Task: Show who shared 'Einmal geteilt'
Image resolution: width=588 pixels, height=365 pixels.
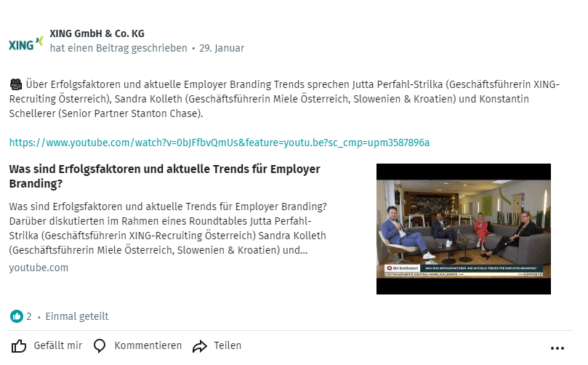Action: pos(77,316)
